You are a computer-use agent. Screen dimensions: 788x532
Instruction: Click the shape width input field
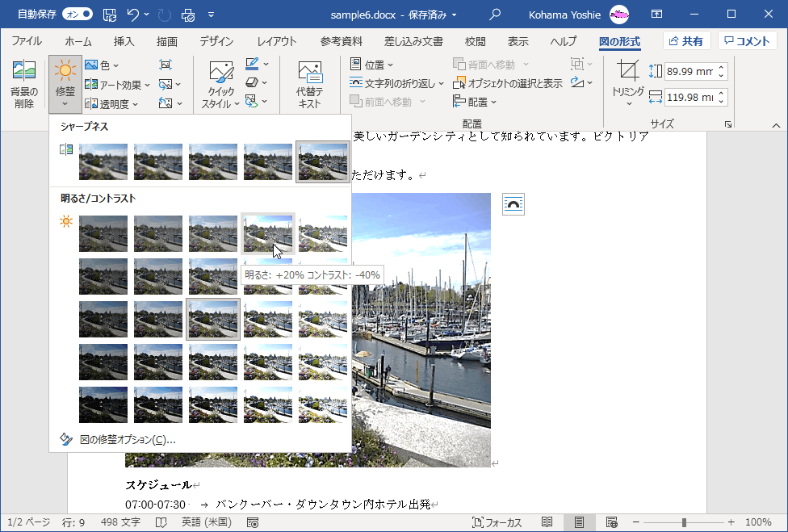(x=689, y=98)
